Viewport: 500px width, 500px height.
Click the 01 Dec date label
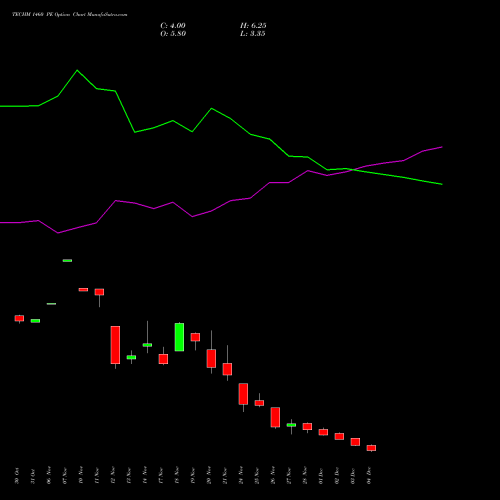click(321, 476)
